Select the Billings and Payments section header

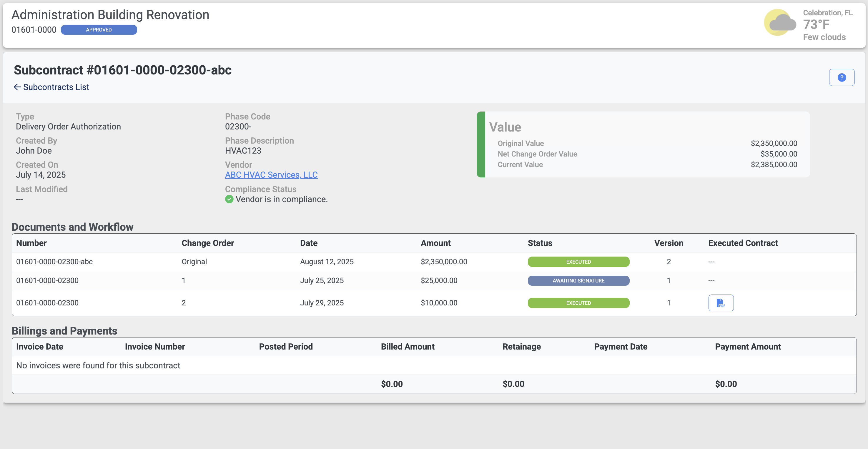click(64, 331)
